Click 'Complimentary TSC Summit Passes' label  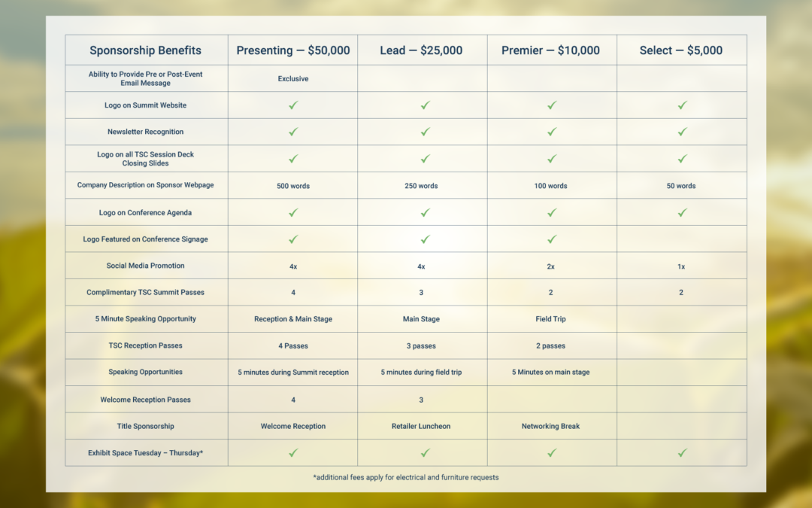[x=146, y=292]
